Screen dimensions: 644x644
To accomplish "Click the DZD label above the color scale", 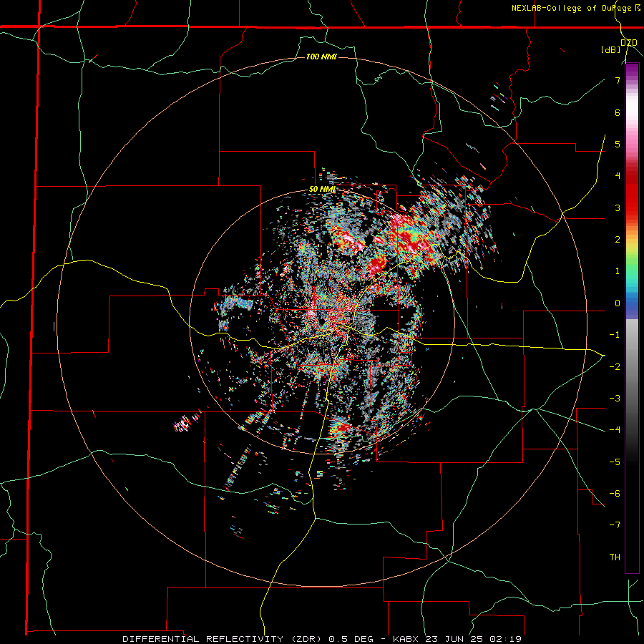I will click(629, 43).
